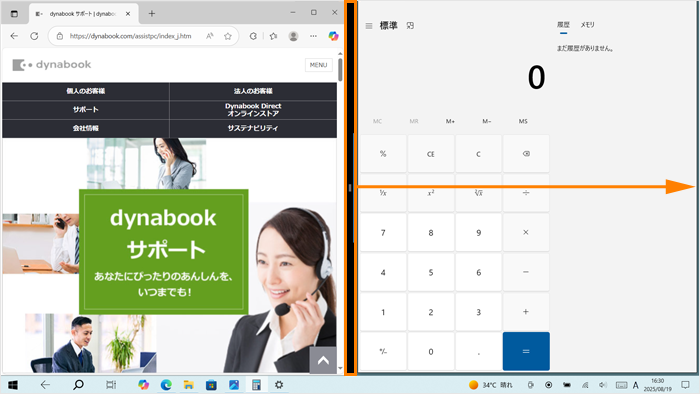The image size is (700, 394).
Task: Click the M- memory subtract button
Action: (x=487, y=121)
